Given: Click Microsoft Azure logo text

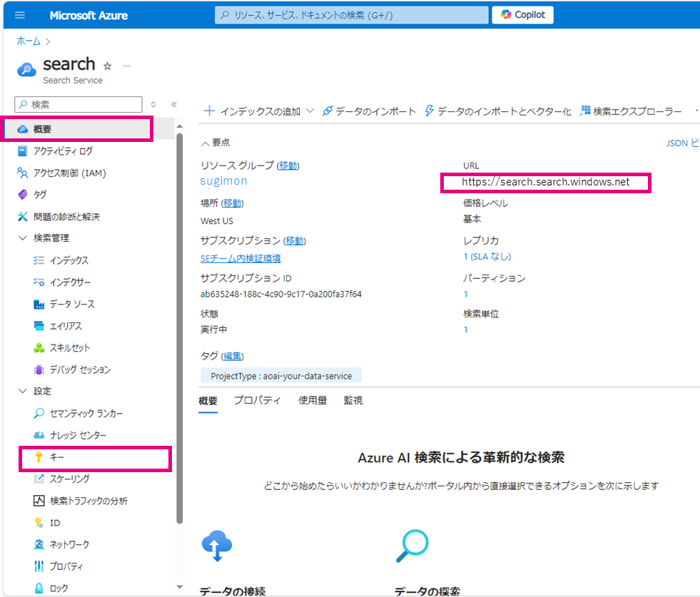Looking at the screenshot, I should 89,15.
